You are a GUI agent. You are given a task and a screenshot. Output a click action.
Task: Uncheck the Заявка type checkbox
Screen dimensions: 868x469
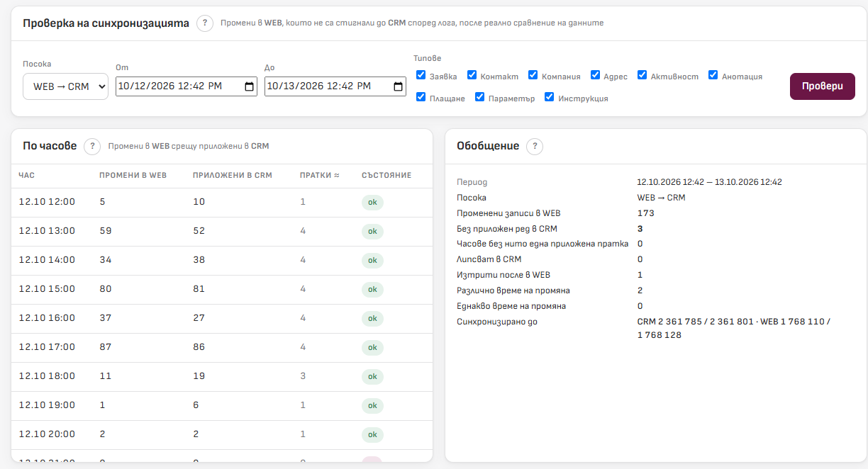421,75
